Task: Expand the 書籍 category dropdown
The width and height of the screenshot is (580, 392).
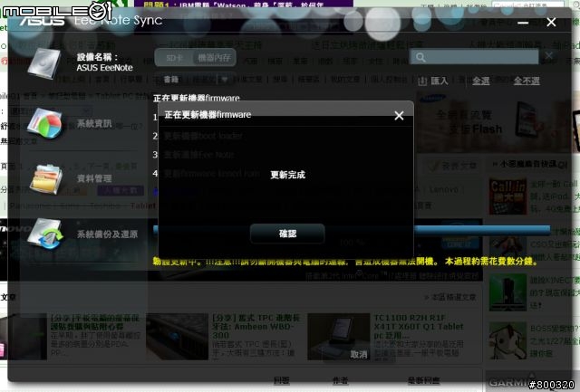Action: click(x=224, y=80)
